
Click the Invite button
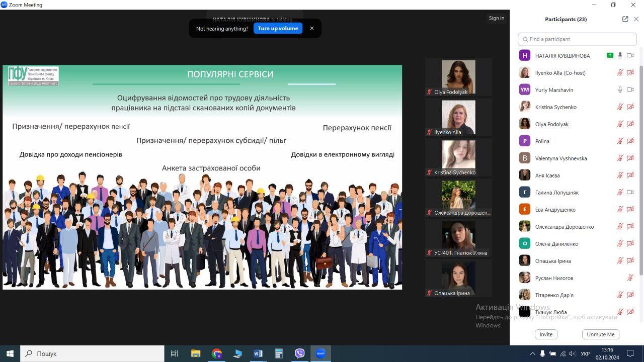(x=546, y=334)
